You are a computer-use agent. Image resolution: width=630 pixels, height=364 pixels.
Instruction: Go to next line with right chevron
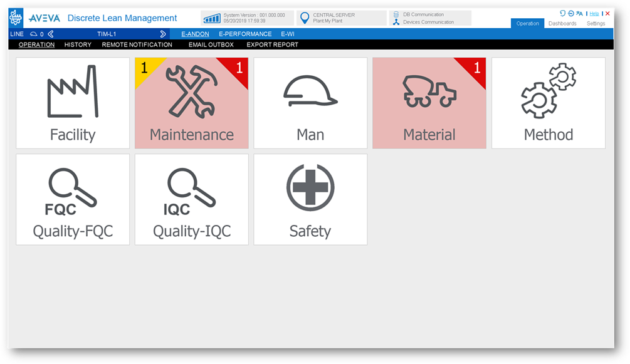(x=163, y=34)
